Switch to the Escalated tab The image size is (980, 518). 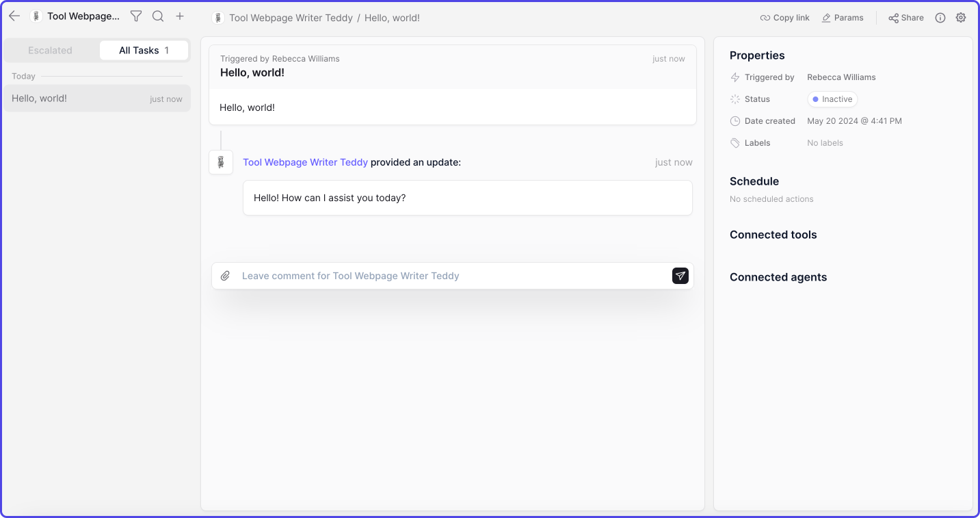[51, 51]
